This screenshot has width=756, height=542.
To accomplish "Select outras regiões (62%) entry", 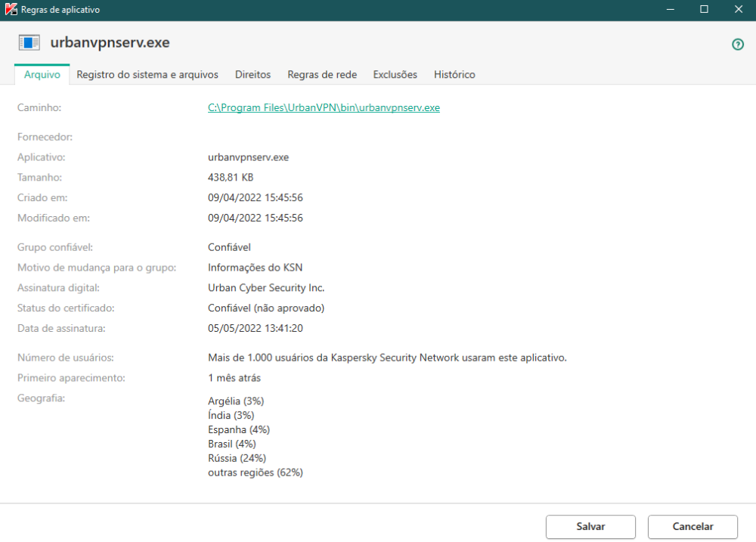I will click(255, 472).
